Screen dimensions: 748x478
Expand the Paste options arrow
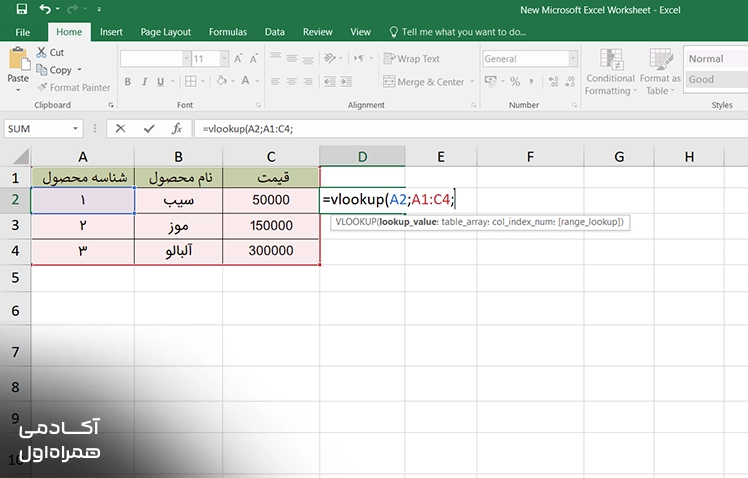[18, 90]
